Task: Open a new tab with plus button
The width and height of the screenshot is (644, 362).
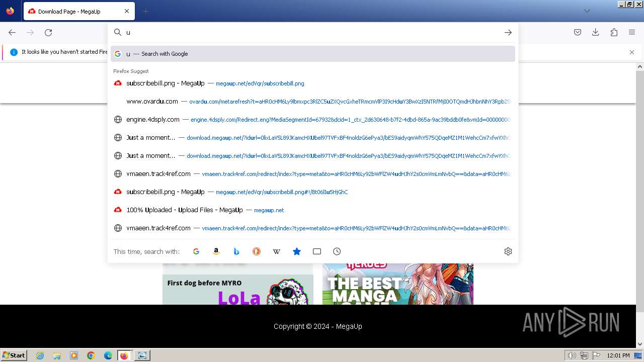Action: 145,11
